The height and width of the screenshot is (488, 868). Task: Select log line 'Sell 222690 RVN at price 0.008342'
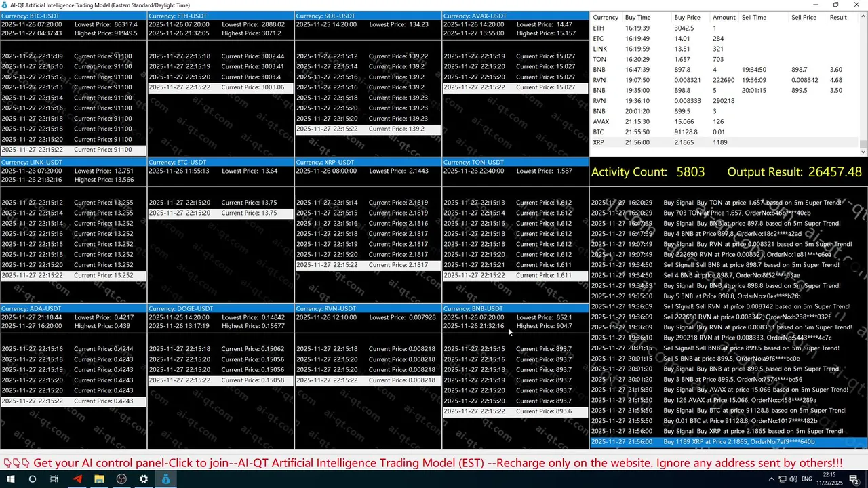(729, 317)
